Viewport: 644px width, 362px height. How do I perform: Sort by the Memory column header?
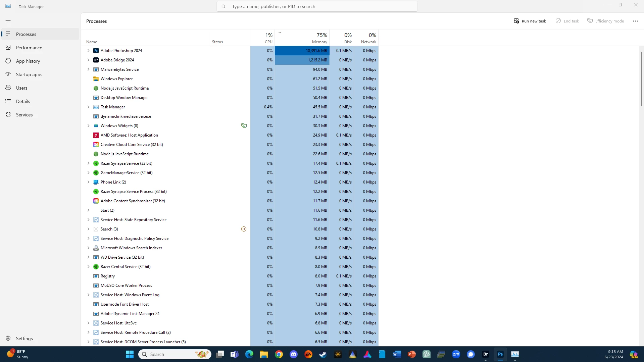tap(302, 38)
